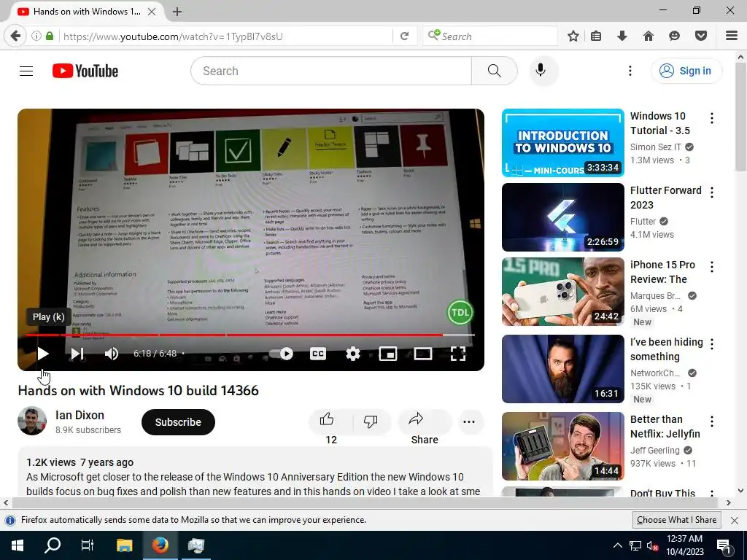
Task: Open Flutter Forward 2023 video title
Action: [665, 198]
